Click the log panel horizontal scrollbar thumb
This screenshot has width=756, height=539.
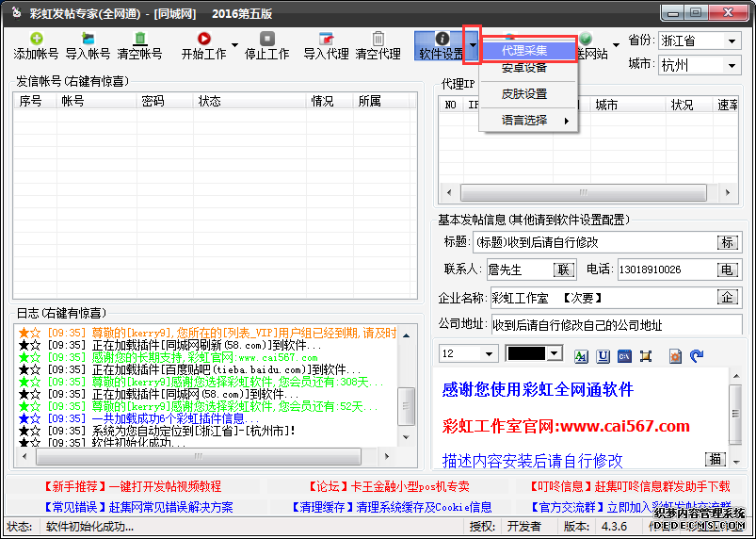pyautogui.click(x=198, y=456)
